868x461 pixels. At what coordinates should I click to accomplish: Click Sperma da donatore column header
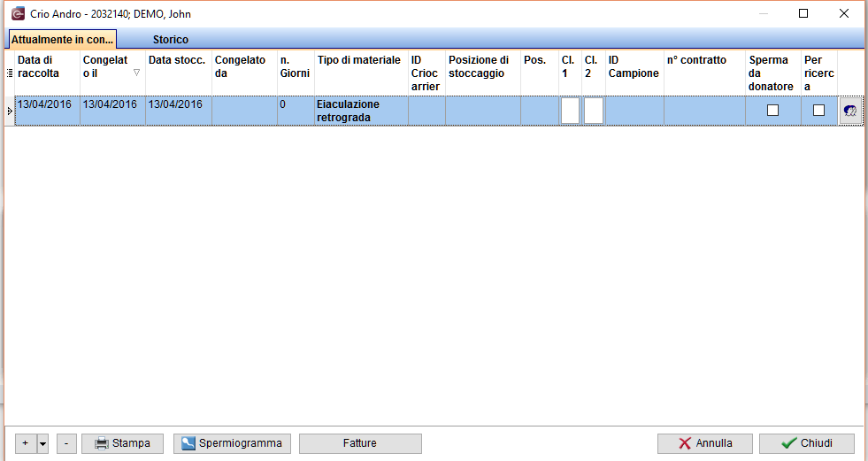pyautogui.click(x=773, y=73)
